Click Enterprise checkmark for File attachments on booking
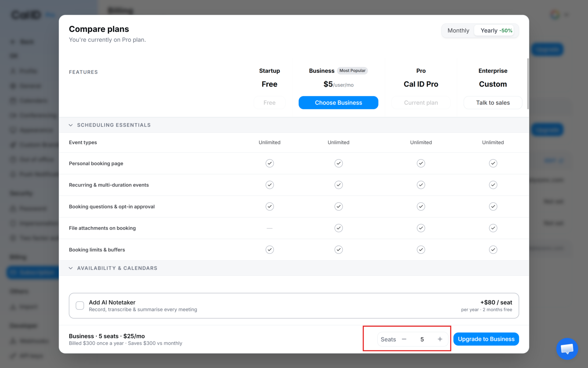The image size is (588, 368). pyautogui.click(x=493, y=228)
